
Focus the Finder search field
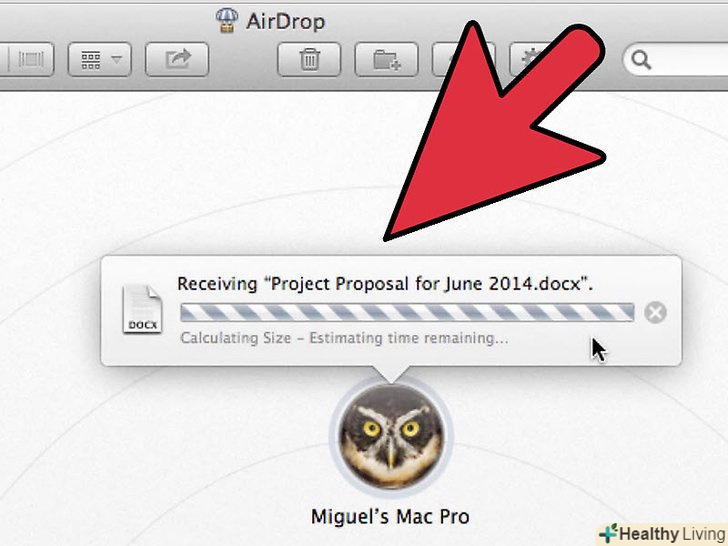[676, 59]
